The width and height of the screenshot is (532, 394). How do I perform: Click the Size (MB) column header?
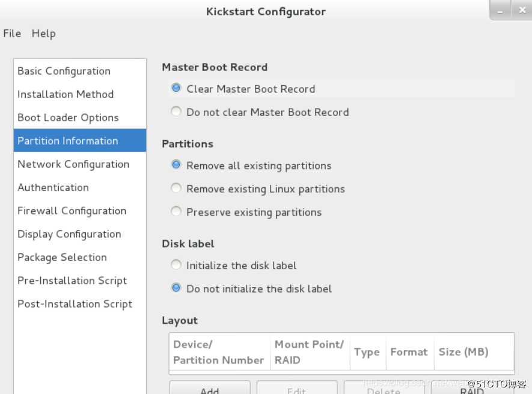(474, 351)
